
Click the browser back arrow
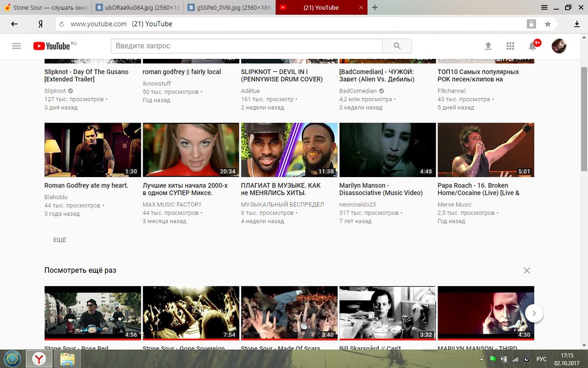14,24
